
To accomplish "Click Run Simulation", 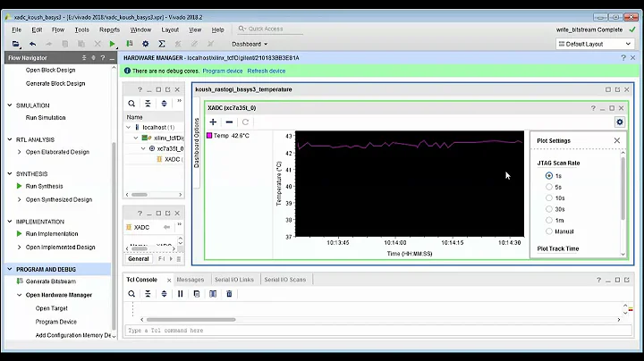I will [x=46, y=117].
